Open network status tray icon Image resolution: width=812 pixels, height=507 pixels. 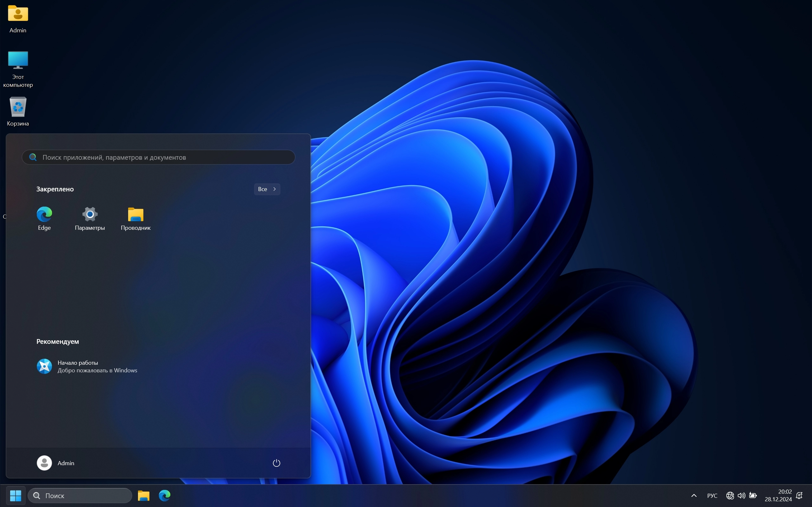pyautogui.click(x=730, y=495)
